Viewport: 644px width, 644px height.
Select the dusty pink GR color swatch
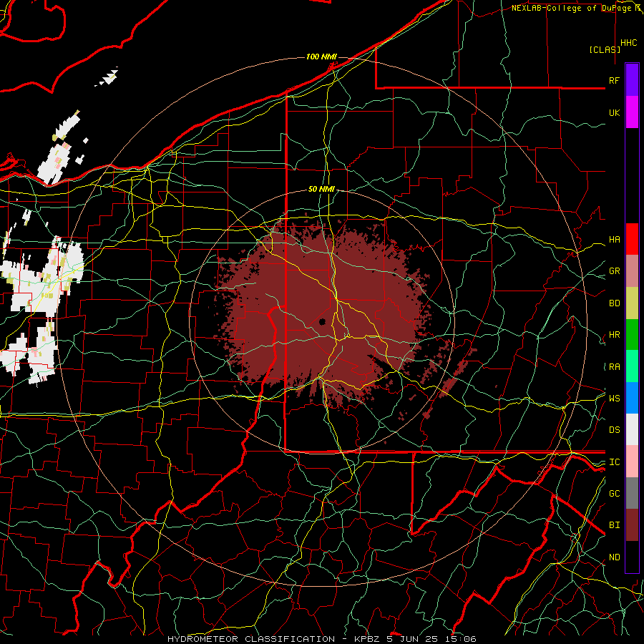point(632,271)
